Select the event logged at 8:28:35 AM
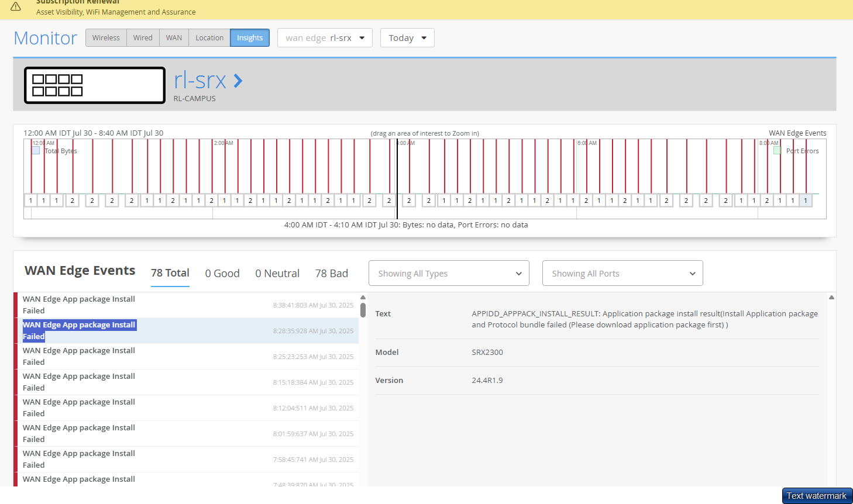The width and height of the screenshot is (853, 504). [x=186, y=331]
